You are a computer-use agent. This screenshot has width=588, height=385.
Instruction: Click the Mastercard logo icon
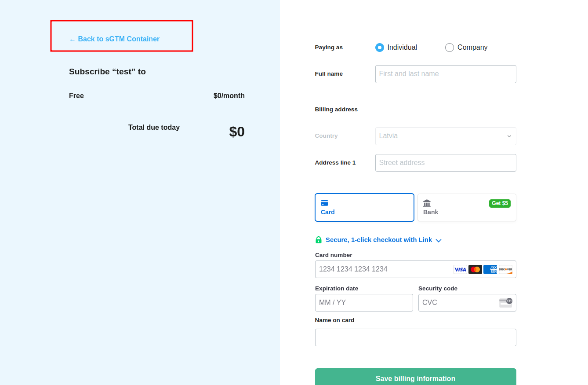[475, 269]
